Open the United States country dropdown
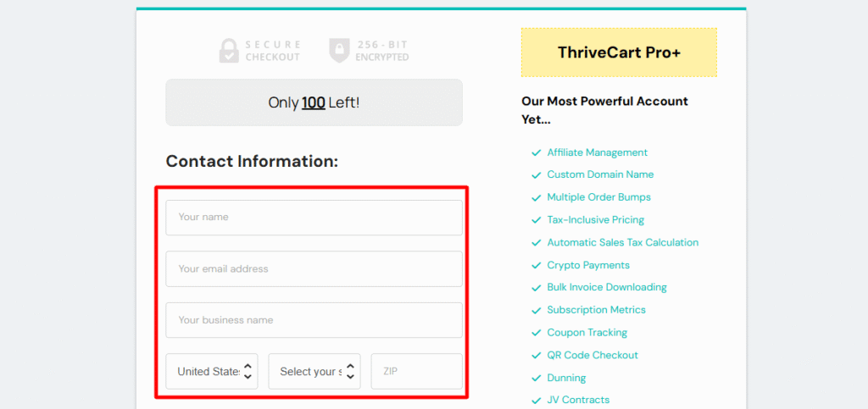Screen dimensions: 868x409 click(x=211, y=372)
